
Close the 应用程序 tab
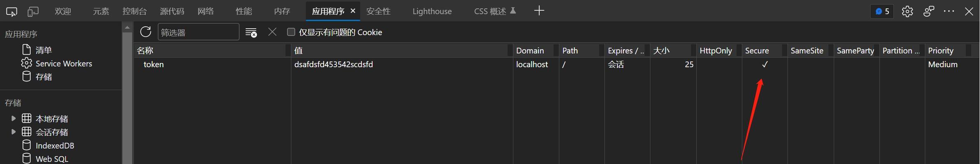[353, 11]
